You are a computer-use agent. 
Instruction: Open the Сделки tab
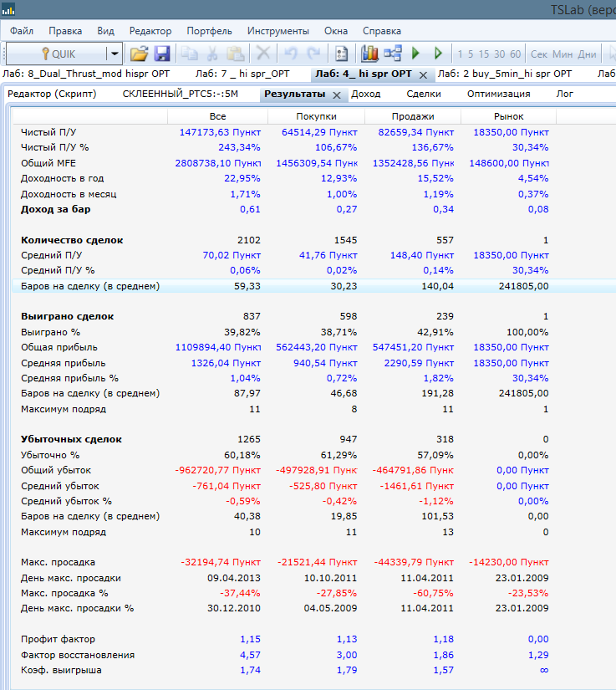click(423, 94)
